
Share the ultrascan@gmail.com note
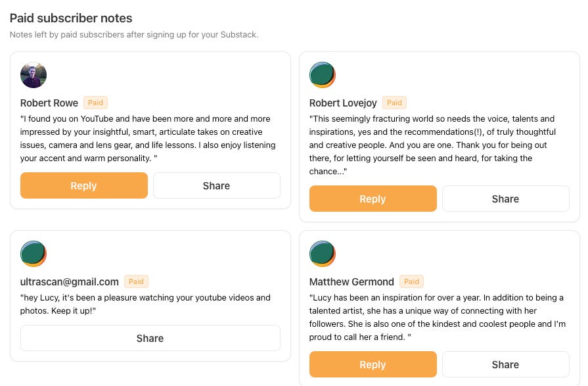tap(150, 338)
